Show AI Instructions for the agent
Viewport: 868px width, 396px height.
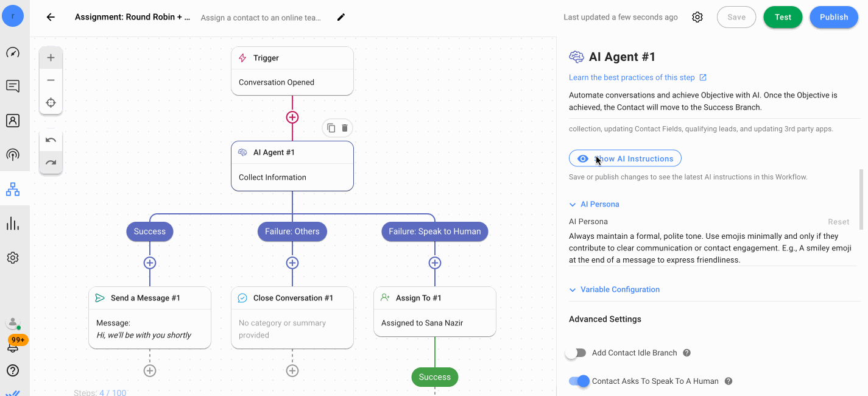[625, 158]
